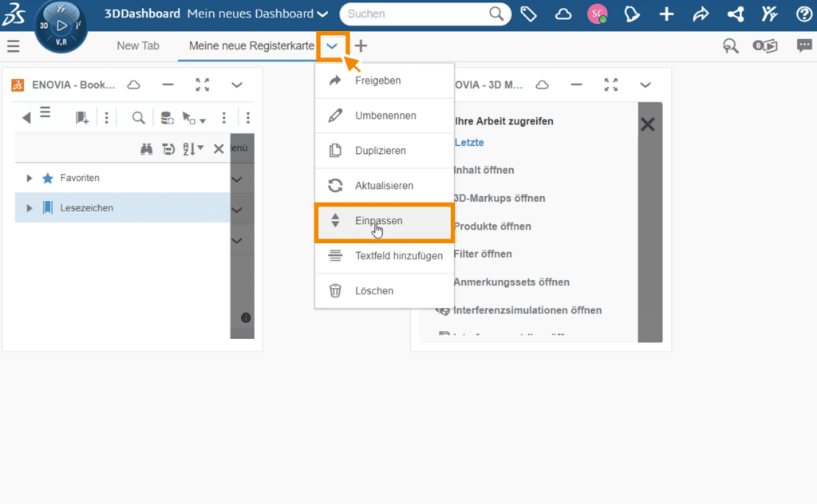Open the search tool in the Bookmarks widget
Screen dimensions: 817x504
tap(138, 117)
